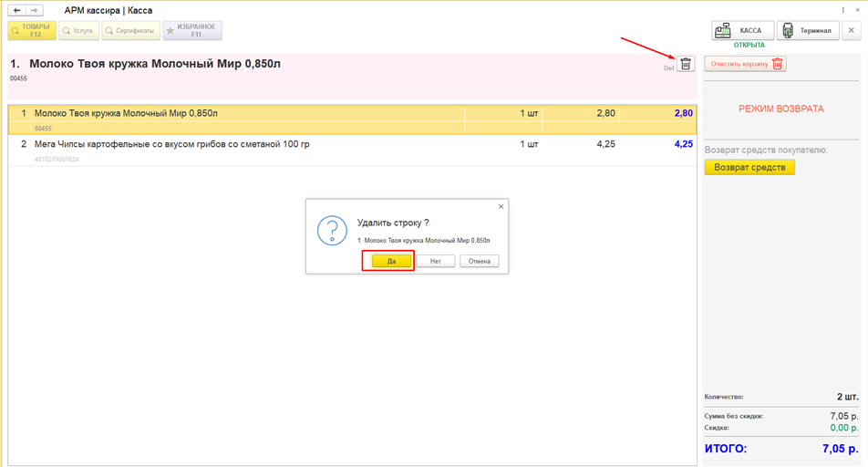This screenshot has height=467, width=868.
Task: Click Очистить корзину to clear the cart
Action: (x=745, y=64)
